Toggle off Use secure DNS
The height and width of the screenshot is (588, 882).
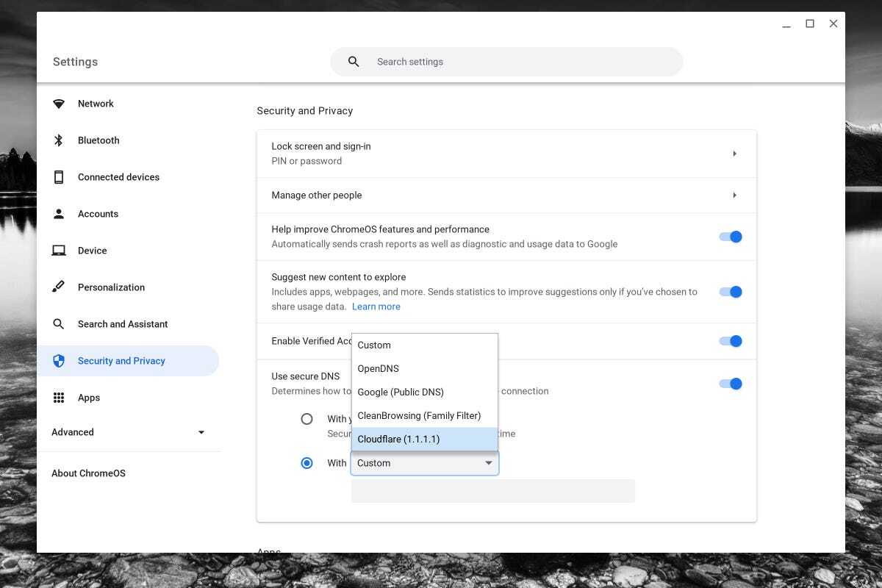(731, 384)
